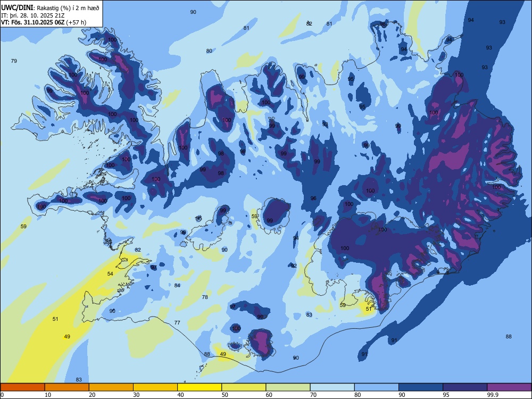Viewport: 532px width, 399px height.
Task: Click the "Rakastig (%) í 2 m hæð" label
Action: pyautogui.click(x=68, y=8)
